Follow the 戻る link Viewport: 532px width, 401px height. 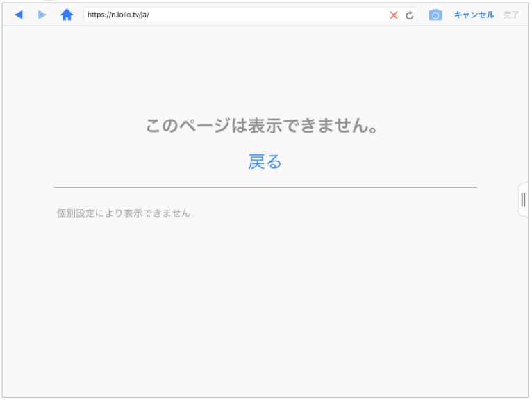pyautogui.click(x=265, y=162)
